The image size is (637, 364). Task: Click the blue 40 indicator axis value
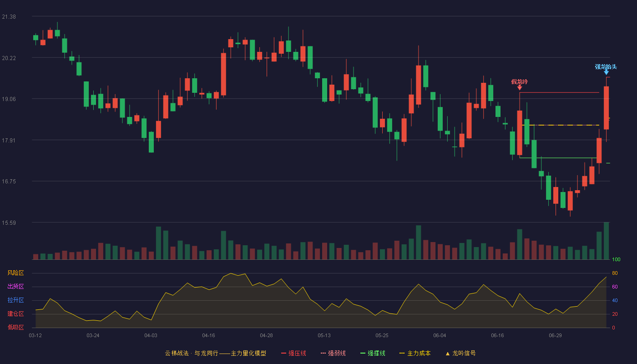615,300
